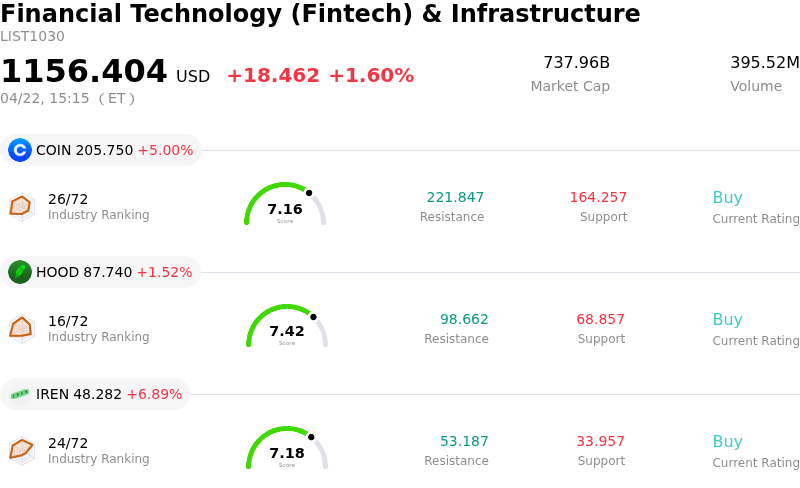Click the Robinhood HOOD feather logo

pos(20,272)
